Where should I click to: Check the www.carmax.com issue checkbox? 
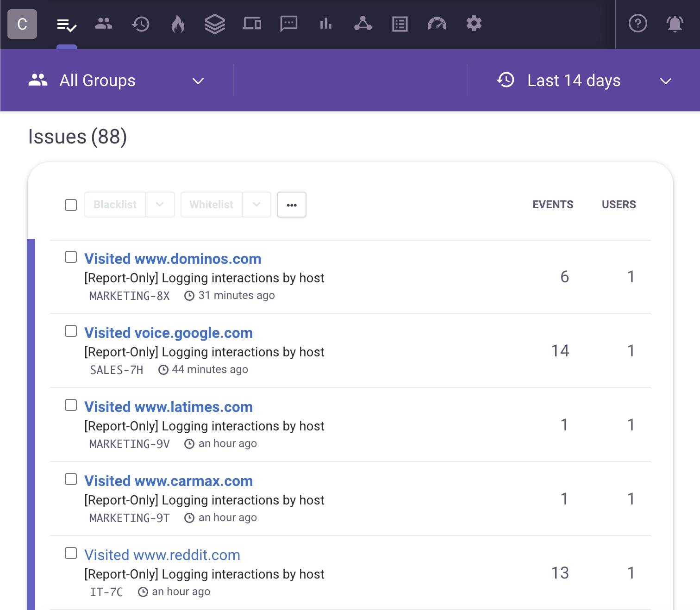[71, 479]
